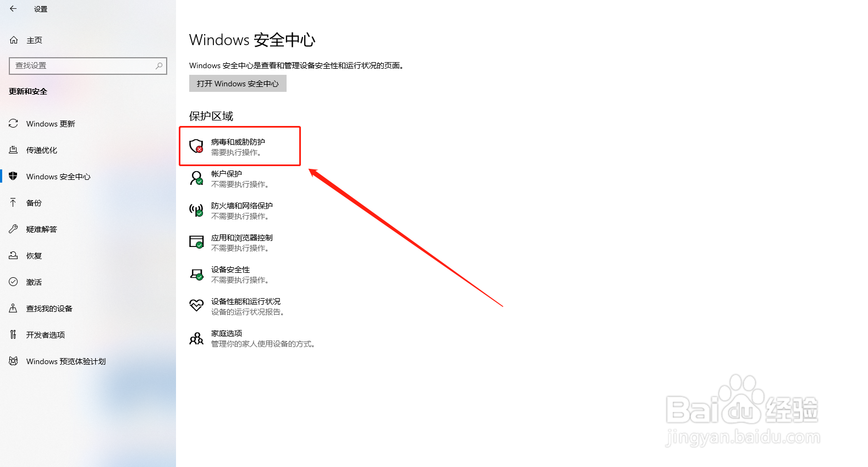The height and width of the screenshot is (467, 868).
Task: Open 恢复 settings page
Action: coord(34,256)
